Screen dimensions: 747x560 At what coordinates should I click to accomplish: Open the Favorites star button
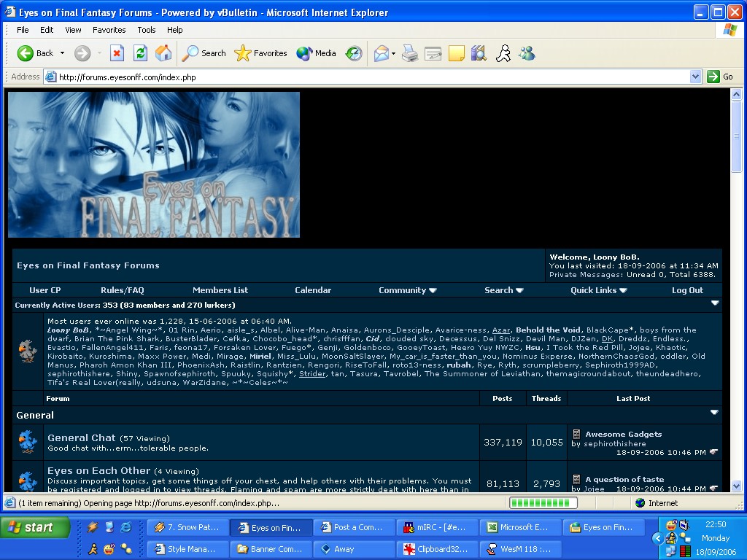point(260,53)
